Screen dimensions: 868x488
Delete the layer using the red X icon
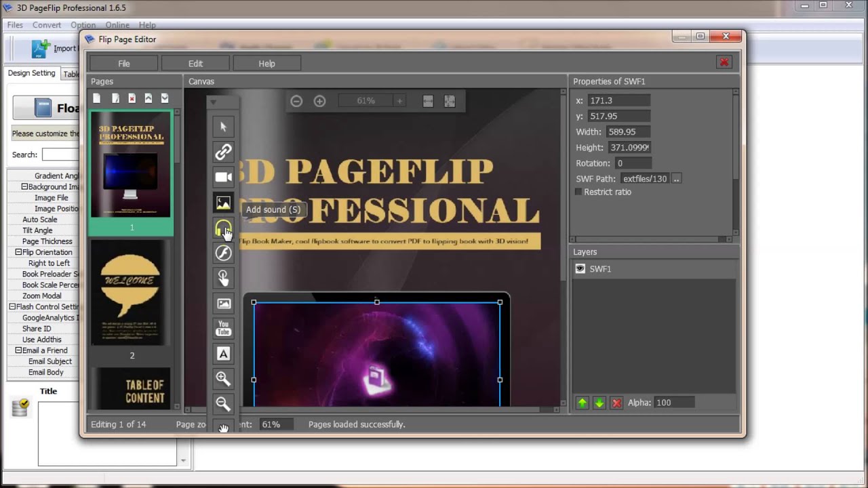pos(616,403)
